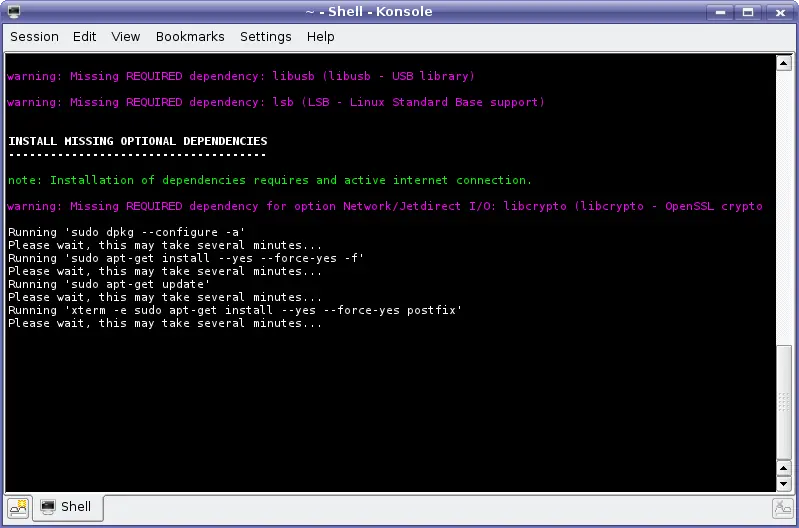Open the Edit menu

pyautogui.click(x=85, y=37)
